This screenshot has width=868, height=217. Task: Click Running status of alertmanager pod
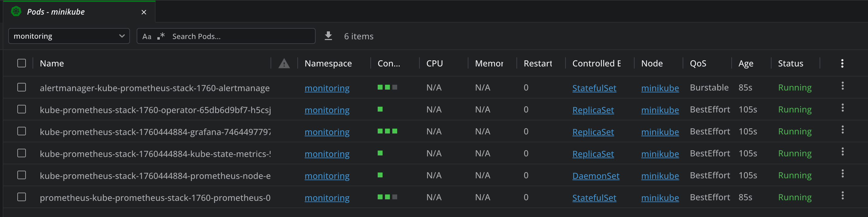795,88
